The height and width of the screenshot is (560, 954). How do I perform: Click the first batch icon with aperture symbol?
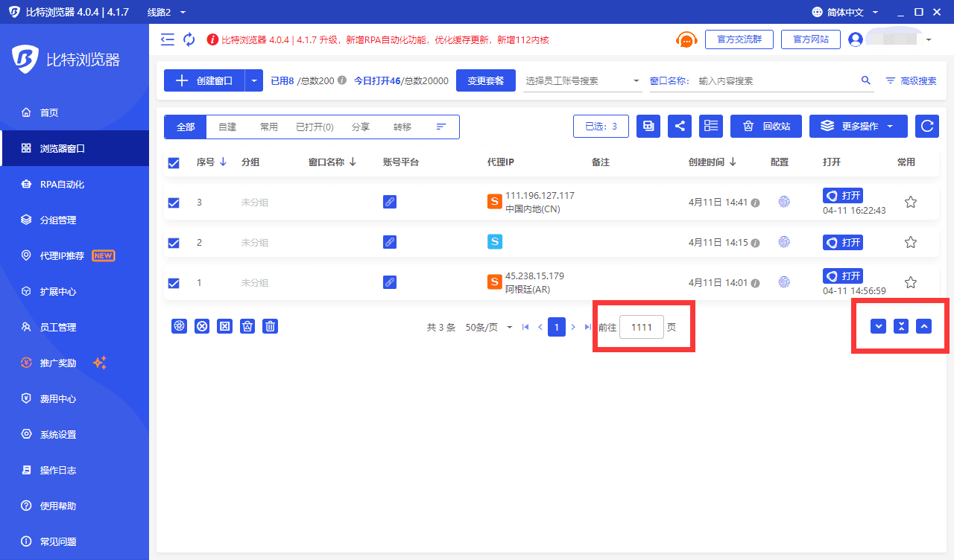[179, 325]
